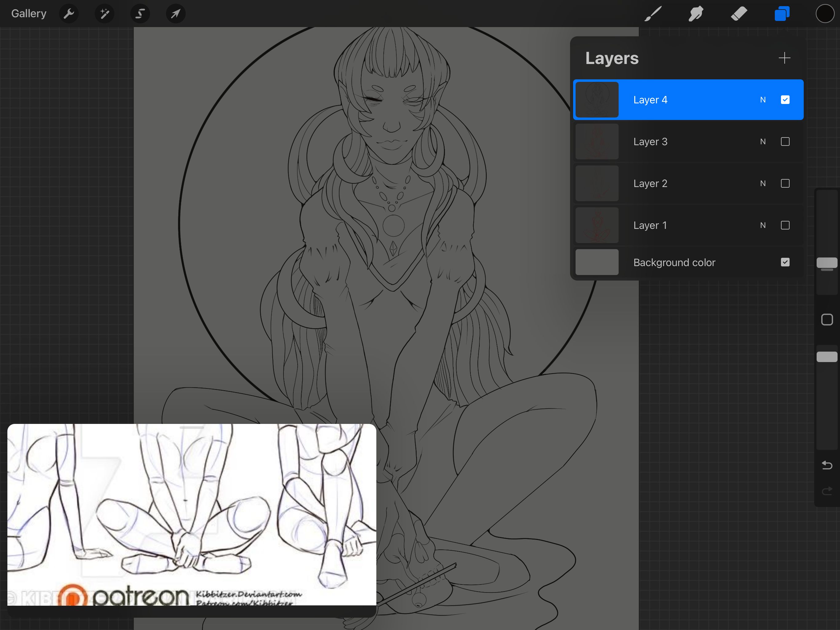This screenshot has width=840, height=630.
Task: Open blend mode N for Layer 3
Action: pos(763,142)
